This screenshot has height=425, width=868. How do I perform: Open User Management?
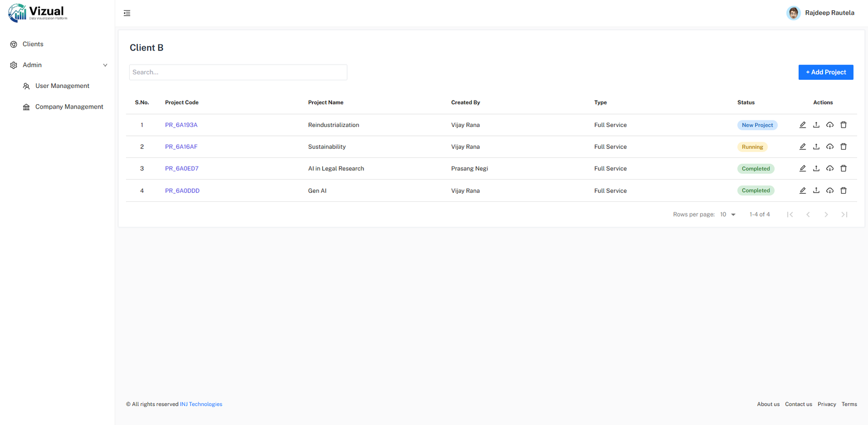[62, 86]
